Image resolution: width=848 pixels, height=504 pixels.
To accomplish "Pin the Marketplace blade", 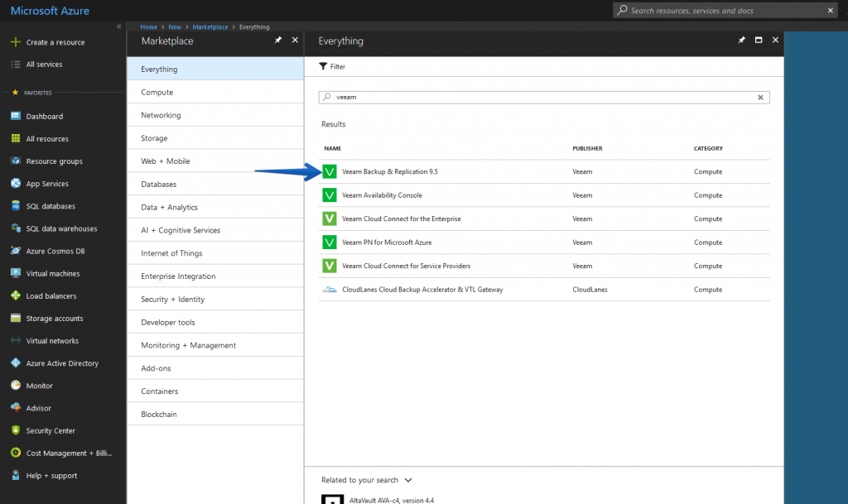I will point(278,40).
